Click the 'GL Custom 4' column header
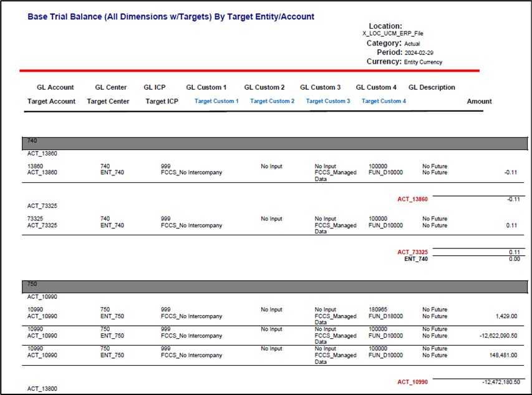The height and width of the screenshot is (395, 532). 376,87
